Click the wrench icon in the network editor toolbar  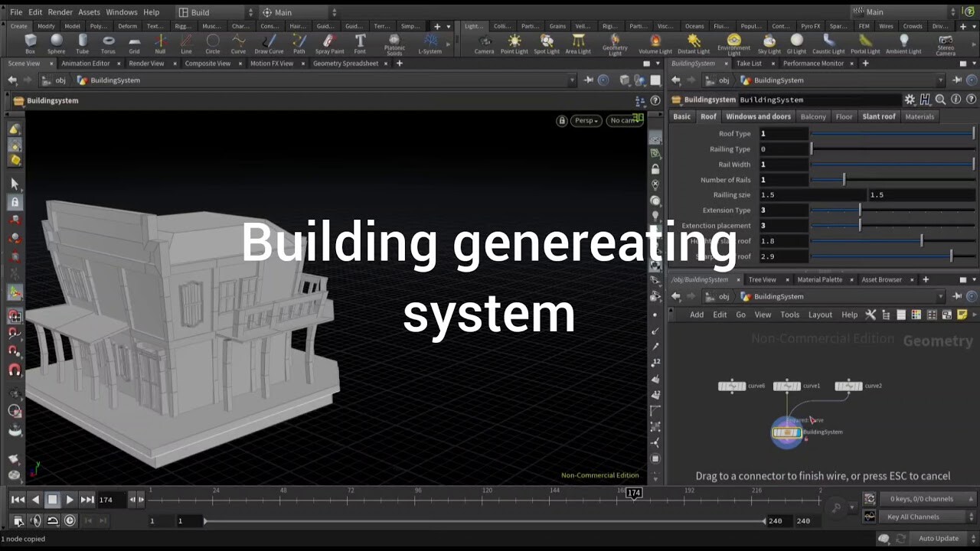pos(871,315)
